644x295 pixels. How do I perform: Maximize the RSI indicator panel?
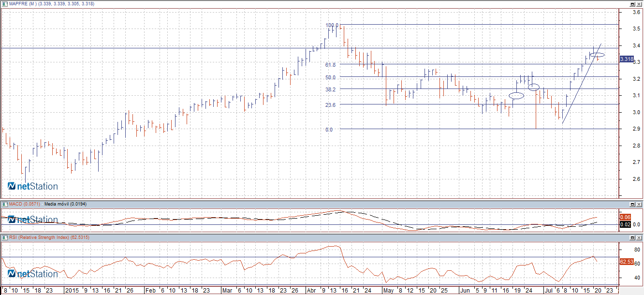tap(632, 238)
